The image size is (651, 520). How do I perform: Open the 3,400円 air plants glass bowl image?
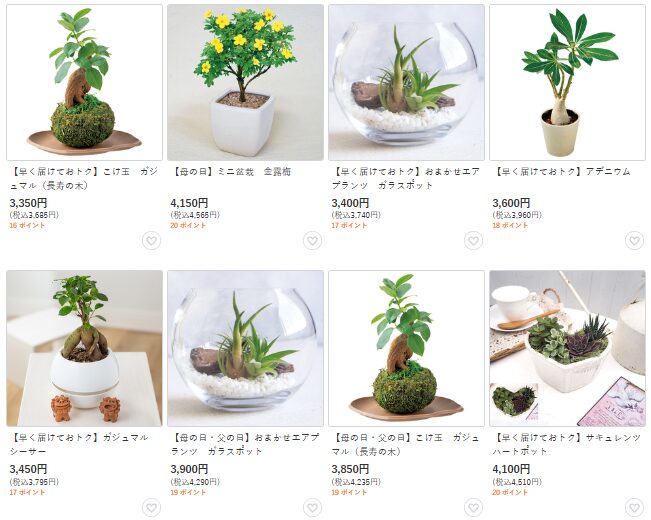coord(406,83)
